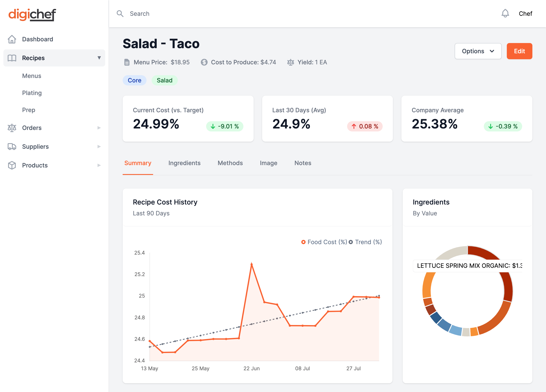The image size is (546, 392).
Task: Toggle the Salad filter tag
Action: (164, 80)
